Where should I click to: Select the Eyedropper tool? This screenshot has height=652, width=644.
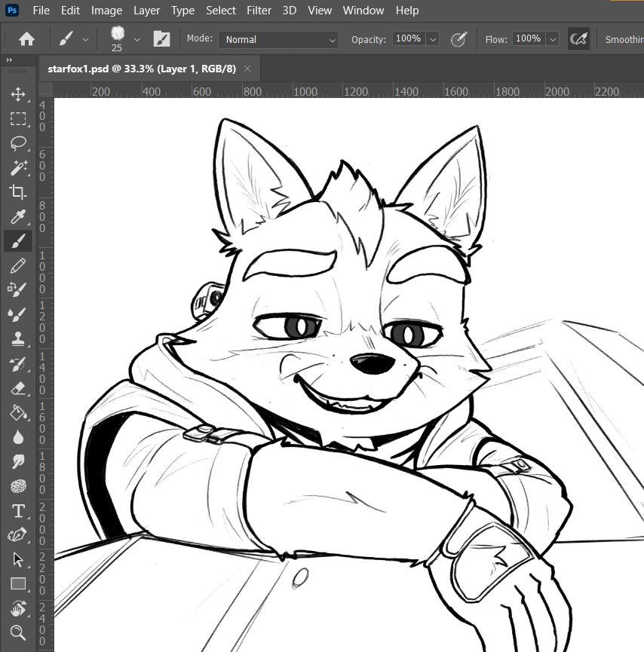(18, 216)
